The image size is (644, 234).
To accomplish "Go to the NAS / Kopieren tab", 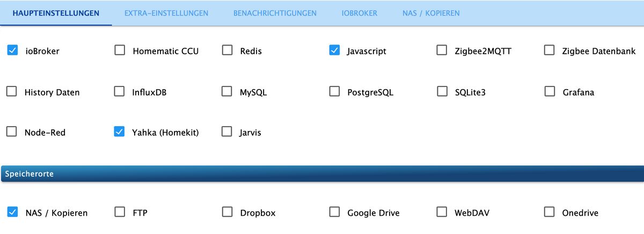I will point(431,13).
